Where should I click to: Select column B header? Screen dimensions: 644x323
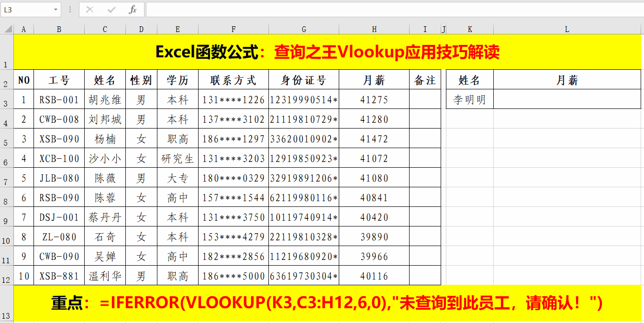pyautogui.click(x=59, y=29)
